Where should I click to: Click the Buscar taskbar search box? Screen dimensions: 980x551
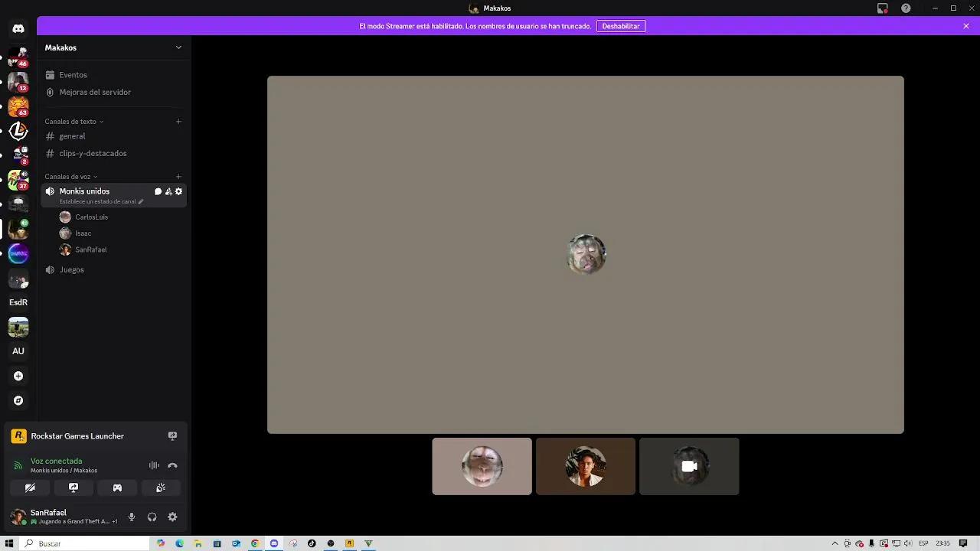[x=85, y=543]
